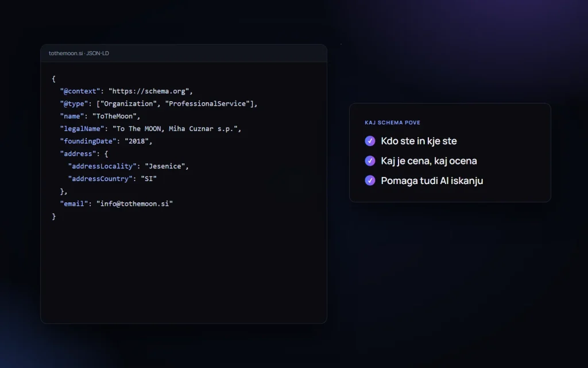Click the text 'Pomaga tudi AI iskanju'

pyautogui.click(x=432, y=181)
